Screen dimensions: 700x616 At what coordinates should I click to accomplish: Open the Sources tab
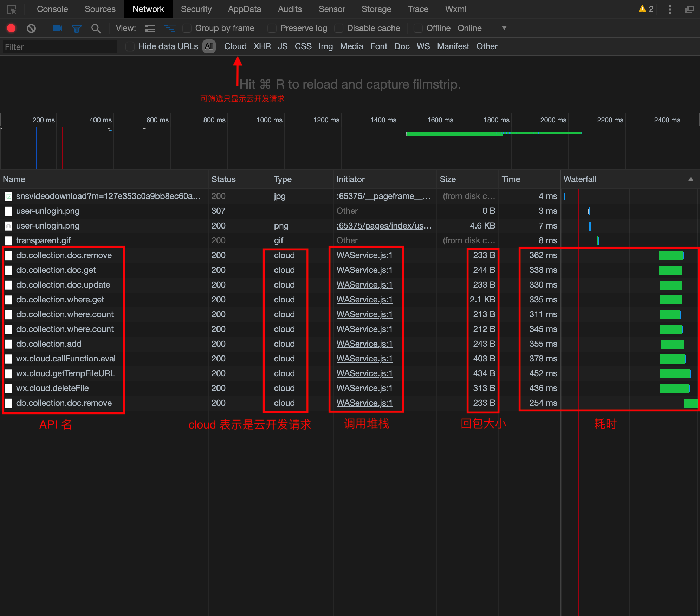(100, 9)
